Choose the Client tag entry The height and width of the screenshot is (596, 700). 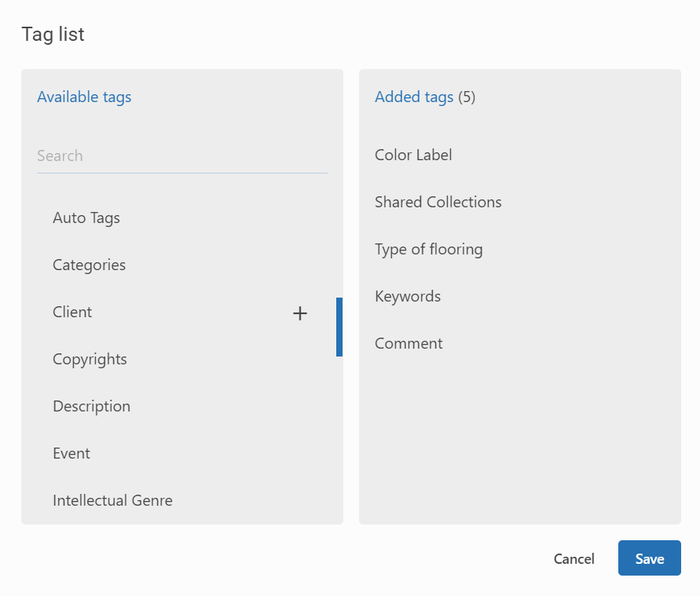72,312
